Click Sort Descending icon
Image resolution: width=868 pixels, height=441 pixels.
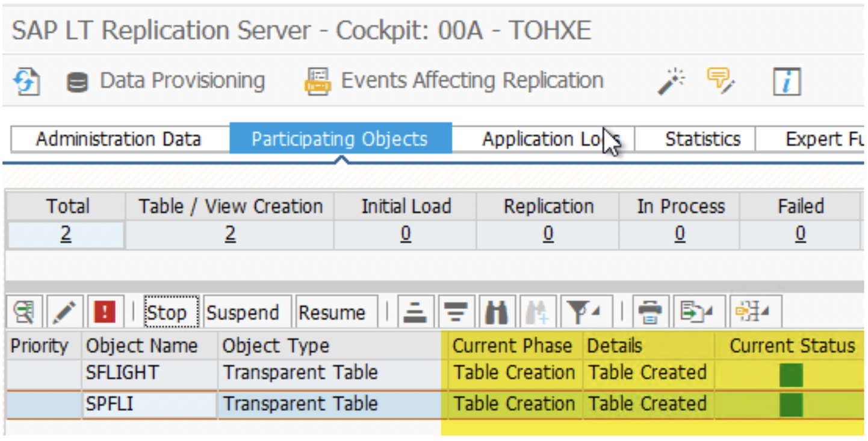456,312
